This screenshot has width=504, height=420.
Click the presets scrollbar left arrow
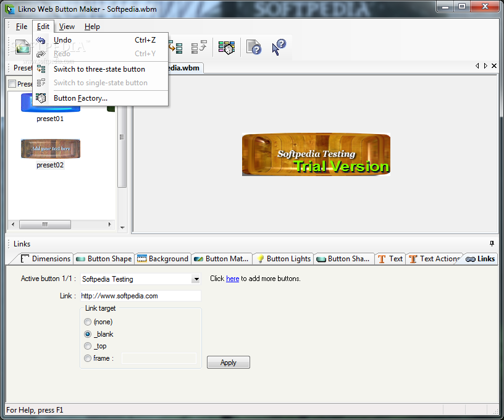(x=13, y=224)
